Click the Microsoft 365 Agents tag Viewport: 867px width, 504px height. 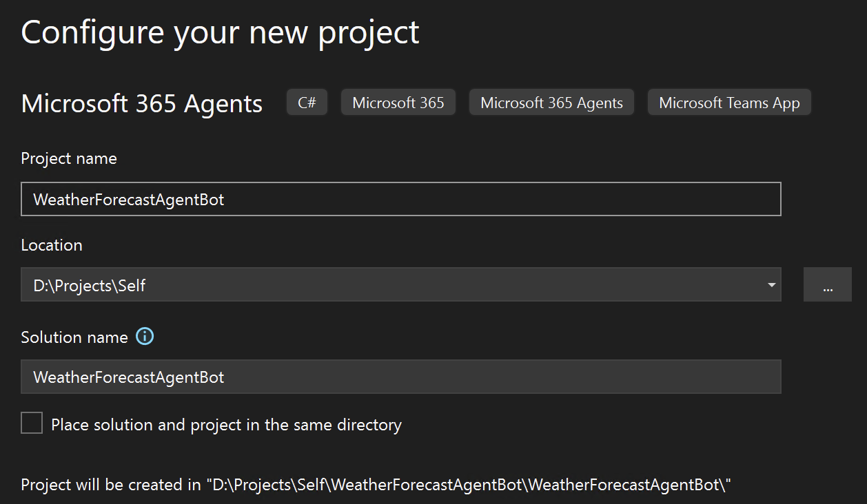click(x=551, y=101)
